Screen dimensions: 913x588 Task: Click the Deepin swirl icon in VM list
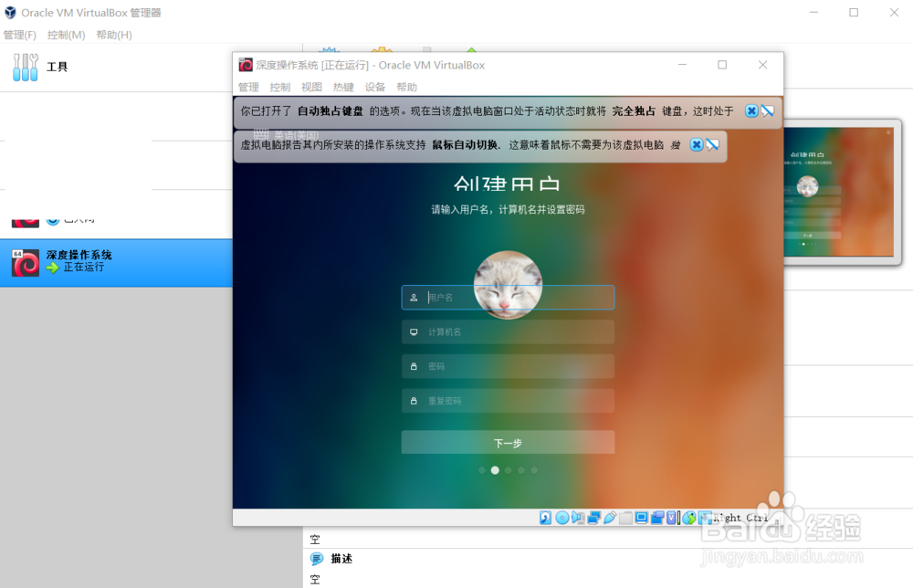[26, 263]
